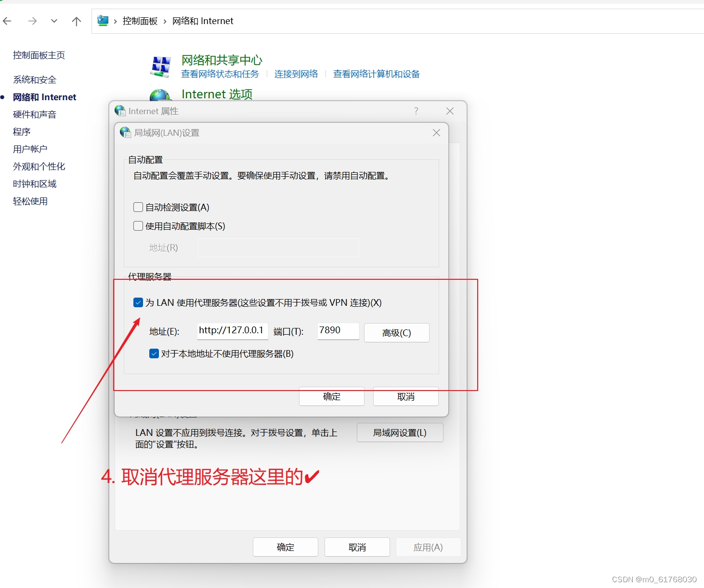
Task: Close the Internet 属性 dialog
Action: pyautogui.click(x=450, y=111)
